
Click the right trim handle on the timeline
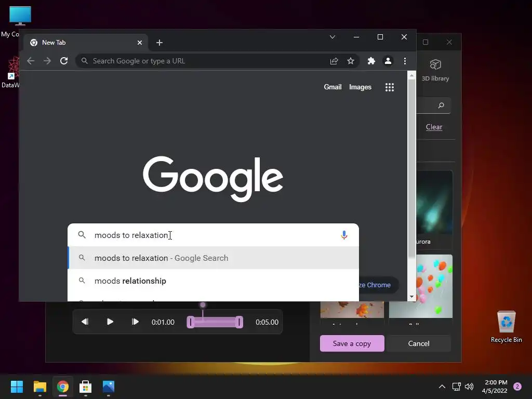[239, 322]
